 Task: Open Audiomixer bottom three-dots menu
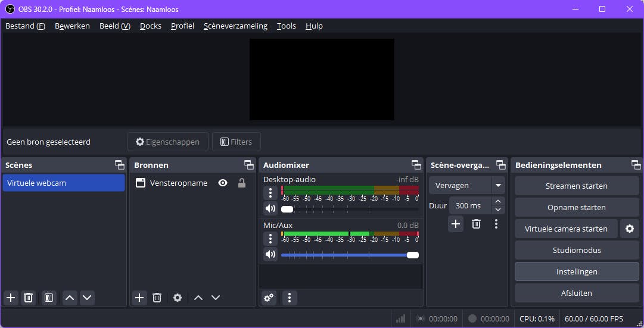click(x=290, y=298)
